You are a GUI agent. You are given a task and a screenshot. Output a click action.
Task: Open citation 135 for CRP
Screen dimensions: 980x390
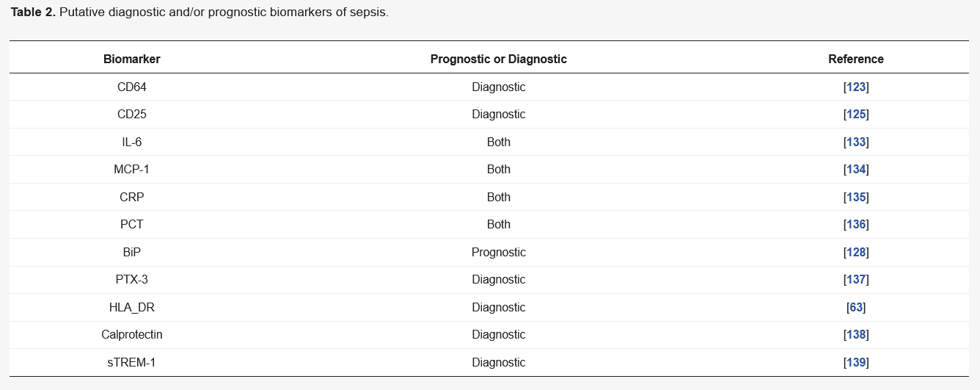tap(856, 197)
